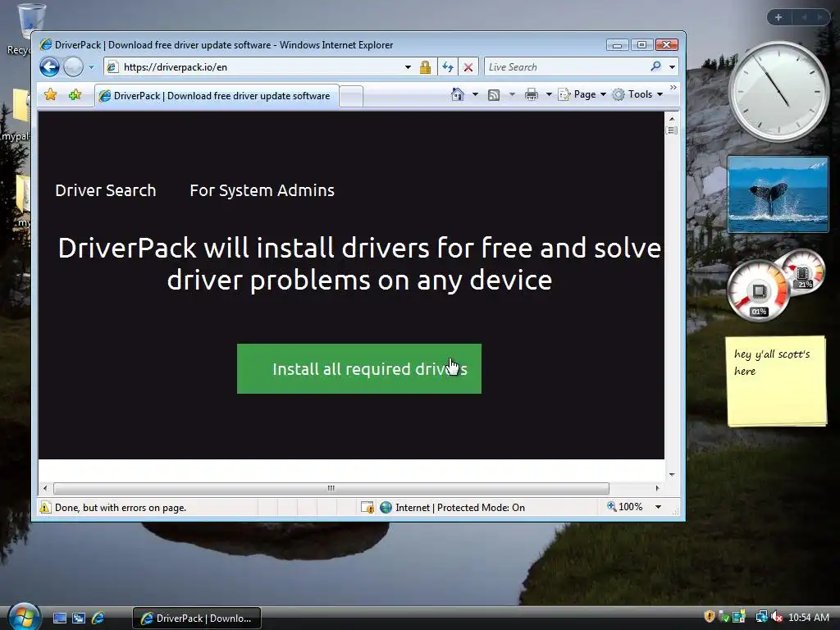This screenshot has width=840, height=630.
Task: Click the address bar with driverpack.io URL
Action: (254, 67)
